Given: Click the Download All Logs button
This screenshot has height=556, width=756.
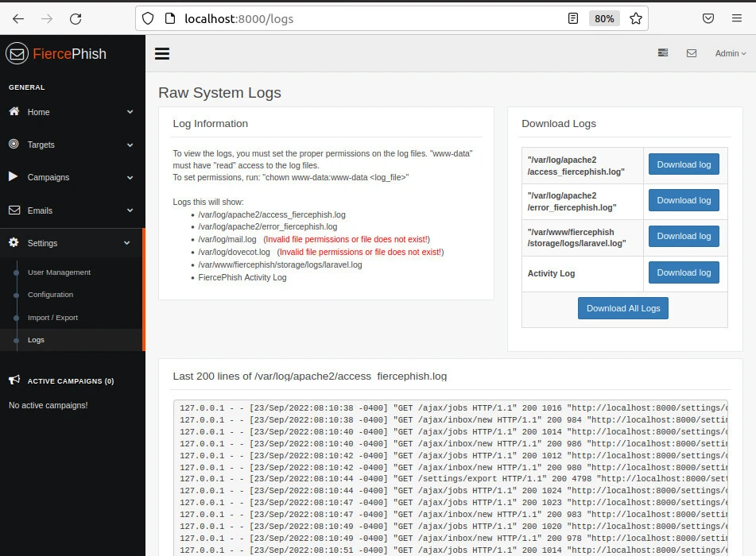Looking at the screenshot, I should point(623,308).
